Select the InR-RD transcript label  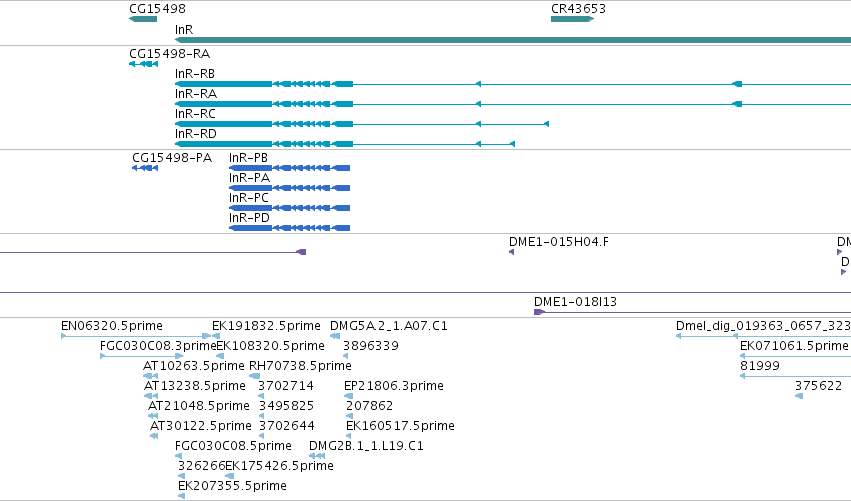[196, 134]
